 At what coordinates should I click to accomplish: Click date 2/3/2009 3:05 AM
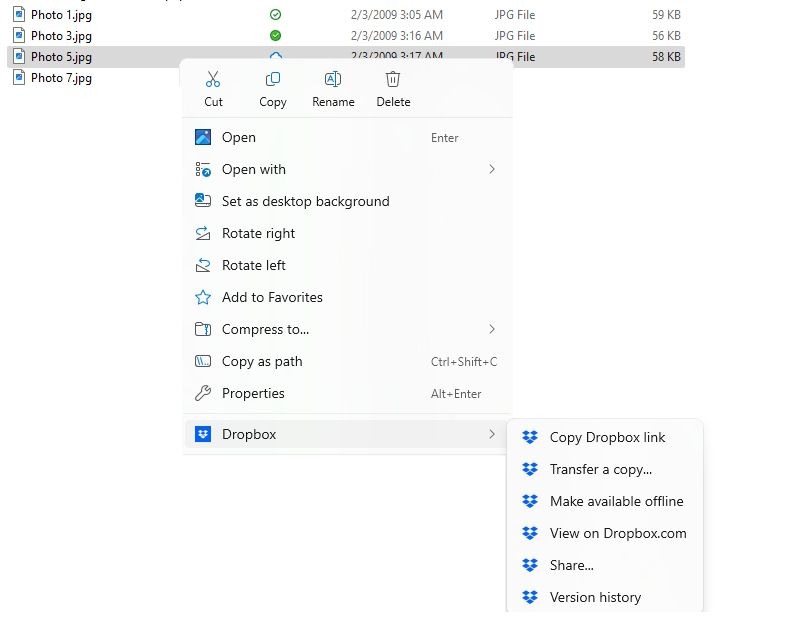click(x=396, y=15)
